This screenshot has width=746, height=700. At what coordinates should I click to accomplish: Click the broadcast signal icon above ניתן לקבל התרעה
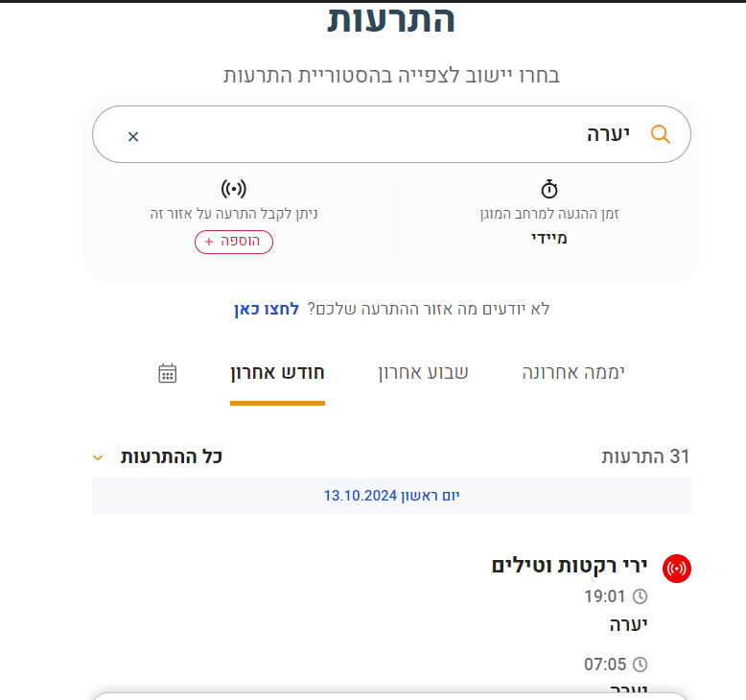click(x=234, y=188)
